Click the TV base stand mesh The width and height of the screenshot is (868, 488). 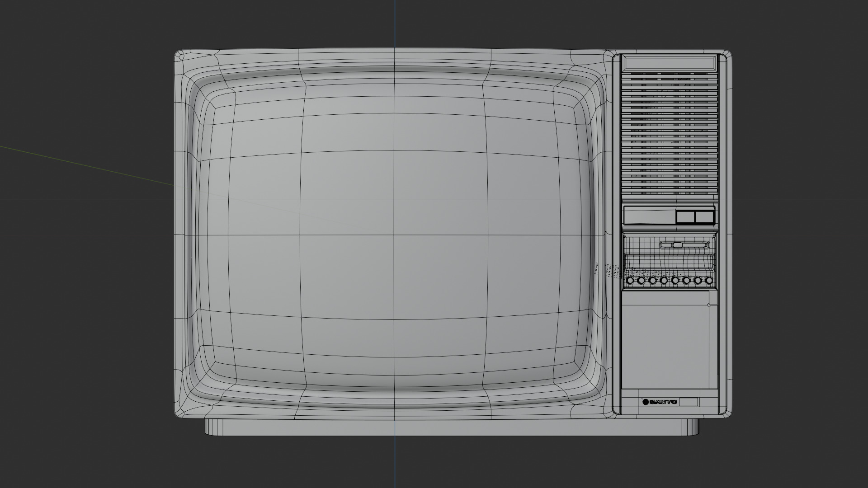(452, 427)
